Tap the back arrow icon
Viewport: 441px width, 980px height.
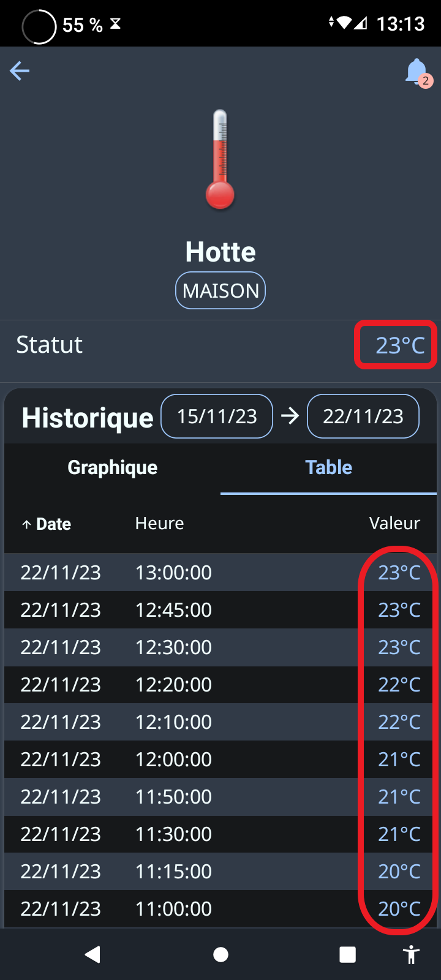pyautogui.click(x=20, y=71)
